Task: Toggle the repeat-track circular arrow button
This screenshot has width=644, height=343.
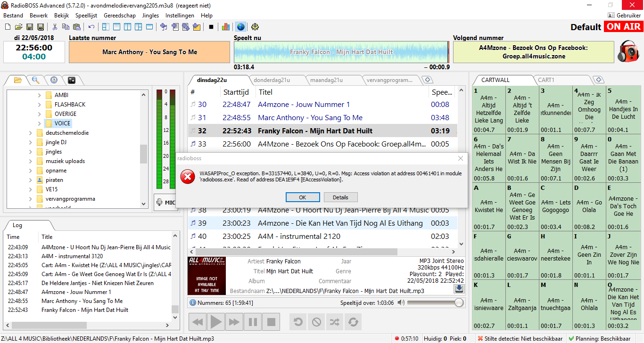Action: 298,322
